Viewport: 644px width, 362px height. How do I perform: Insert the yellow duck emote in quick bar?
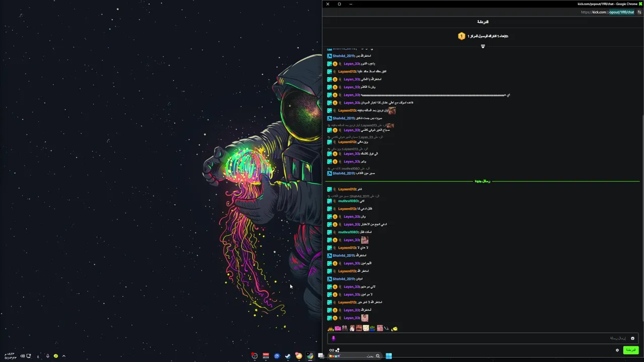click(x=394, y=328)
